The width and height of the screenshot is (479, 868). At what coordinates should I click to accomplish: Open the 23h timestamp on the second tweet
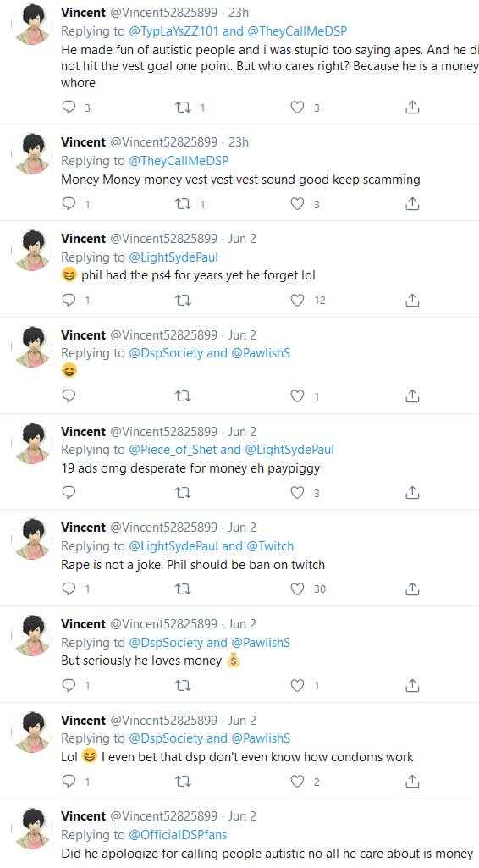click(239, 142)
